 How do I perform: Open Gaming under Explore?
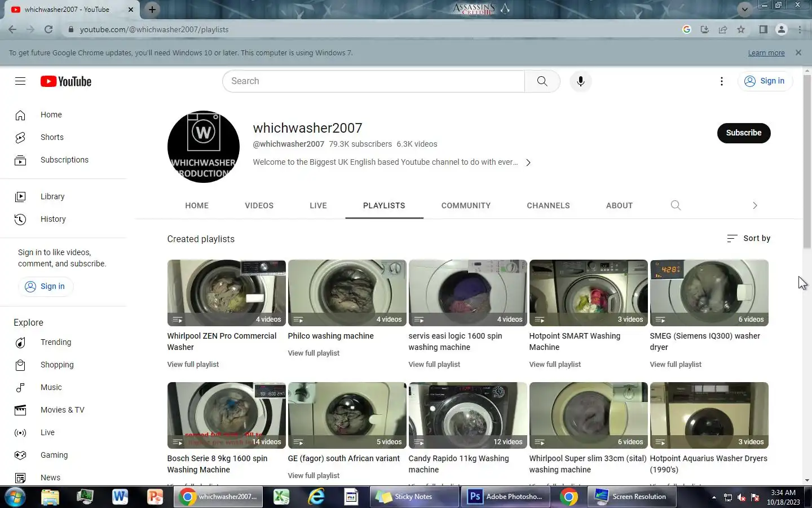pyautogui.click(x=63, y=455)
